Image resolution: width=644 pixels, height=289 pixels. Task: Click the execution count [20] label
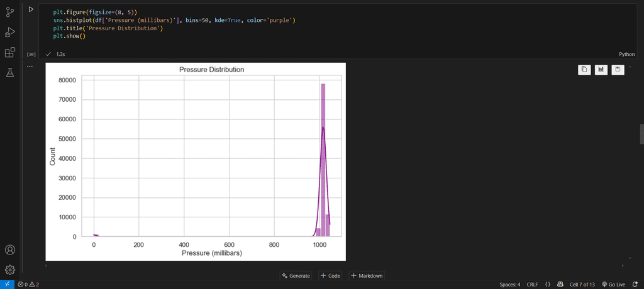[31, 54]
